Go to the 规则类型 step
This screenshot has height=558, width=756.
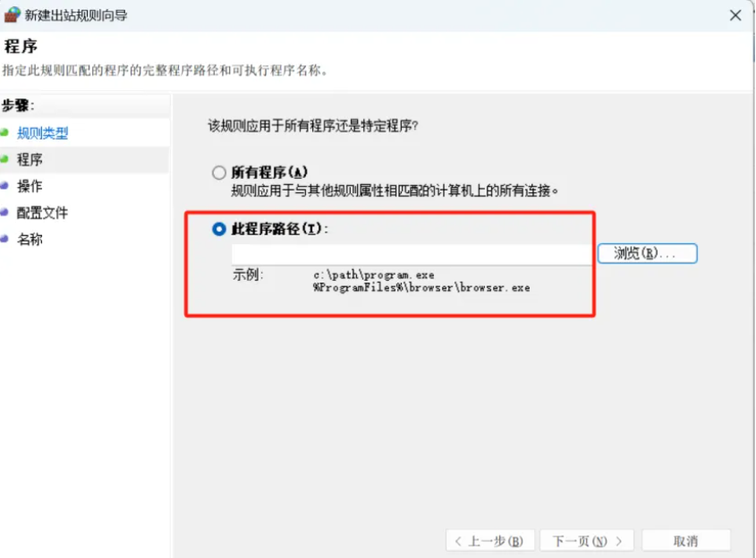(42, 133)
